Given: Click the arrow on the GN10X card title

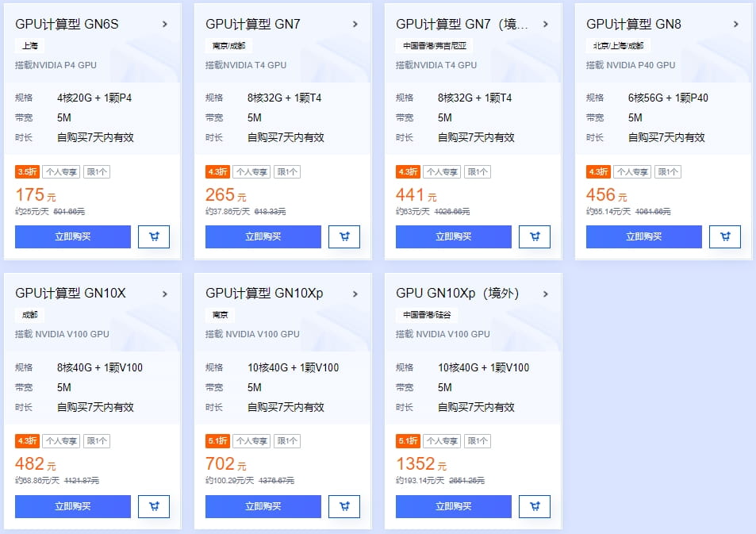Looking at the screenshot, I should tap(165, 294).
